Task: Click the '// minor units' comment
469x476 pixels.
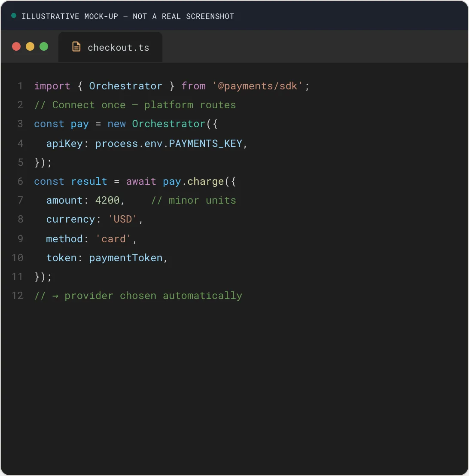Action: 193,200
